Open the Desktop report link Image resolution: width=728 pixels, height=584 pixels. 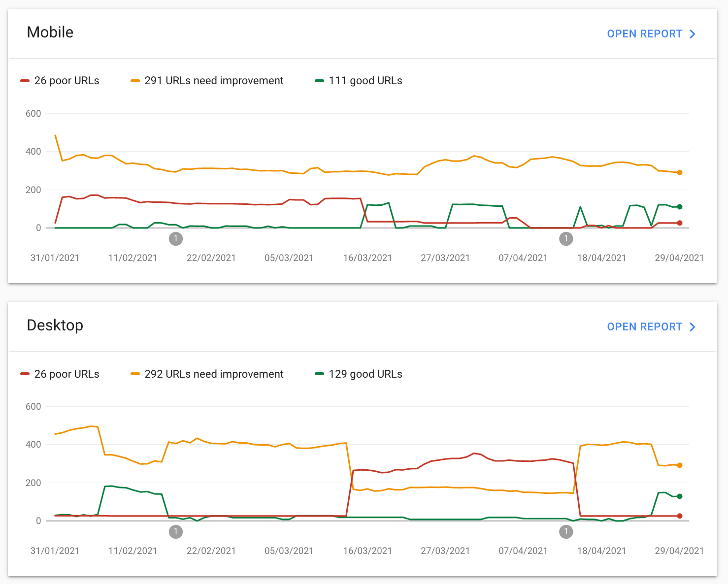pyautogui.click(x=644, y=327)
